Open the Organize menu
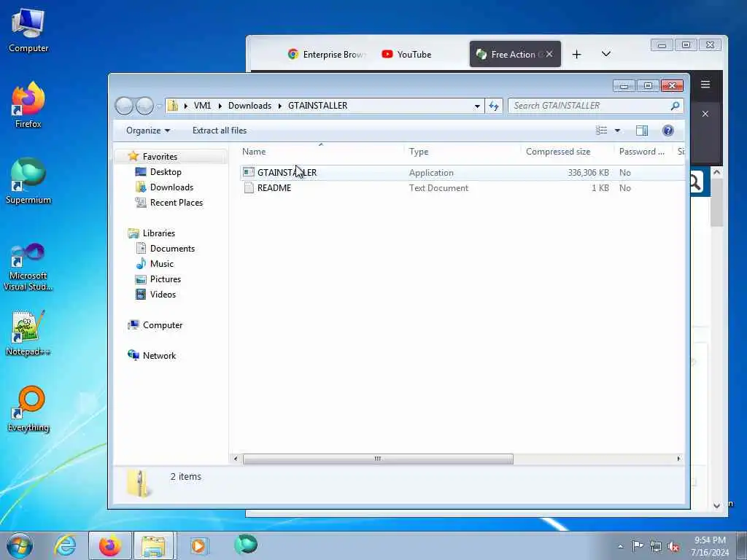747x560 pixels. 147,131
